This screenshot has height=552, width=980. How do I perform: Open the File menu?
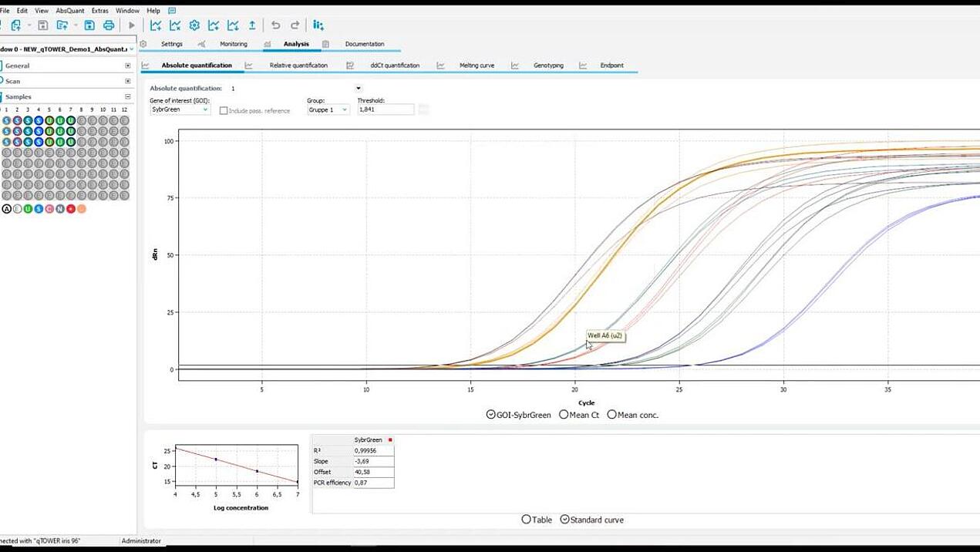coord(5,11)
